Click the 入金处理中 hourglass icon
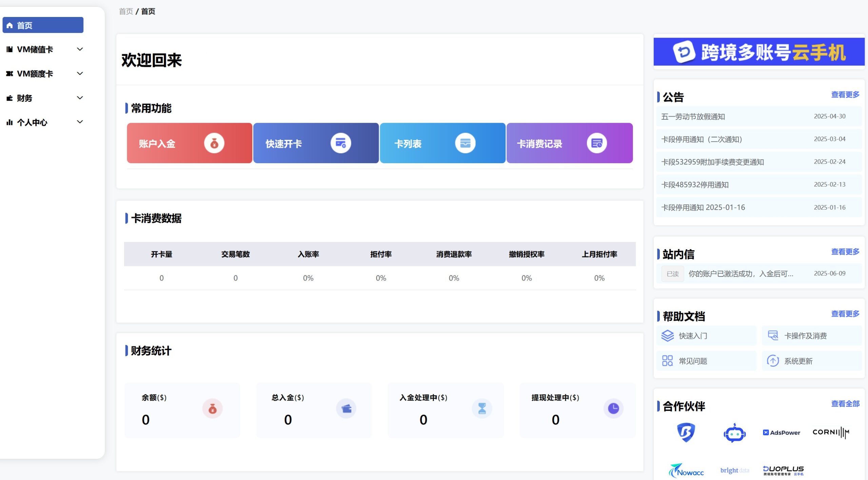Image resolution: width=868 pixels, height=480 pixels. (482, 408)
